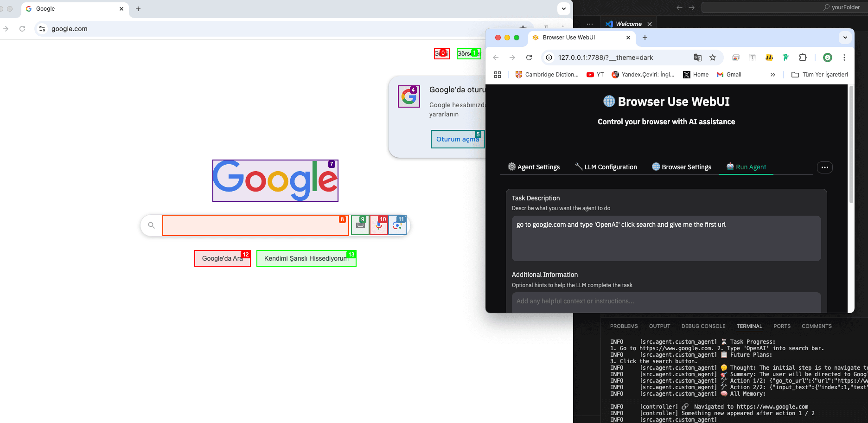Click the Kendimi Şanslı Hissediyorum button

click(x=306, y=258)
